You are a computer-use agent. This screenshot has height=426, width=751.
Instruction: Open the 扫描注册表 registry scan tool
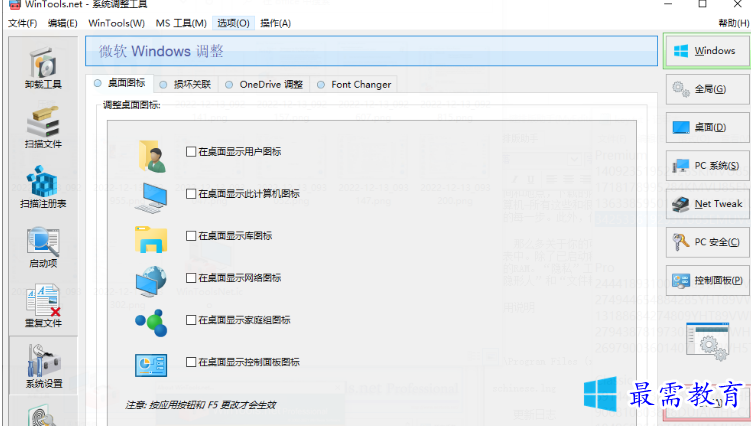(43, 187)
